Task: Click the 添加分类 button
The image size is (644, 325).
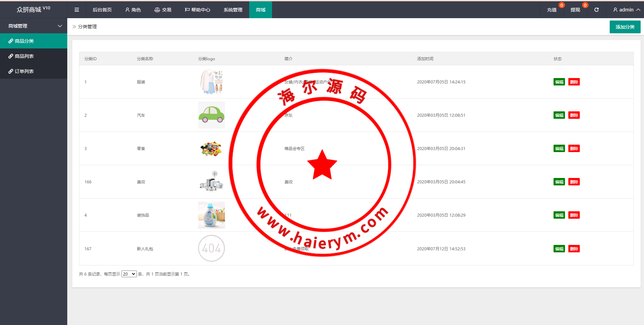Action: tap(625, 27)
